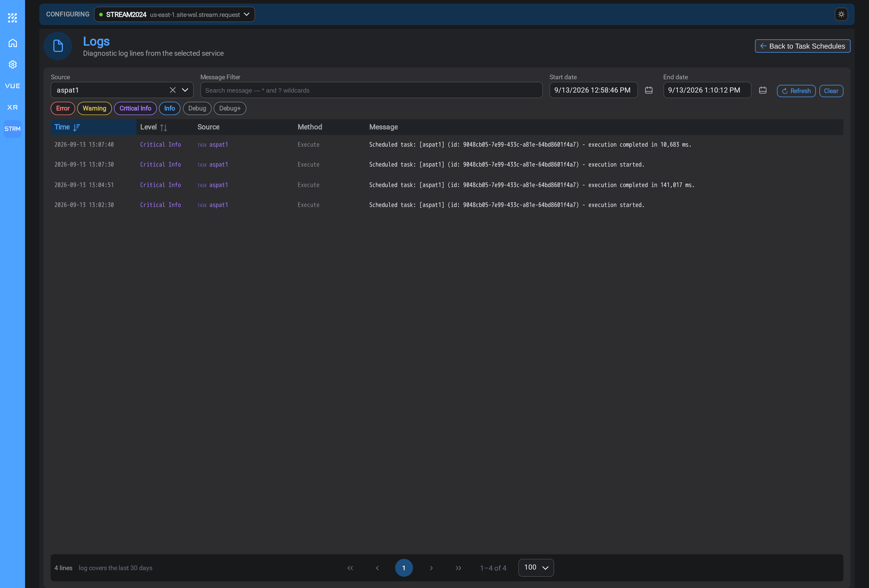Open the settings gear in sidebar

12,64
